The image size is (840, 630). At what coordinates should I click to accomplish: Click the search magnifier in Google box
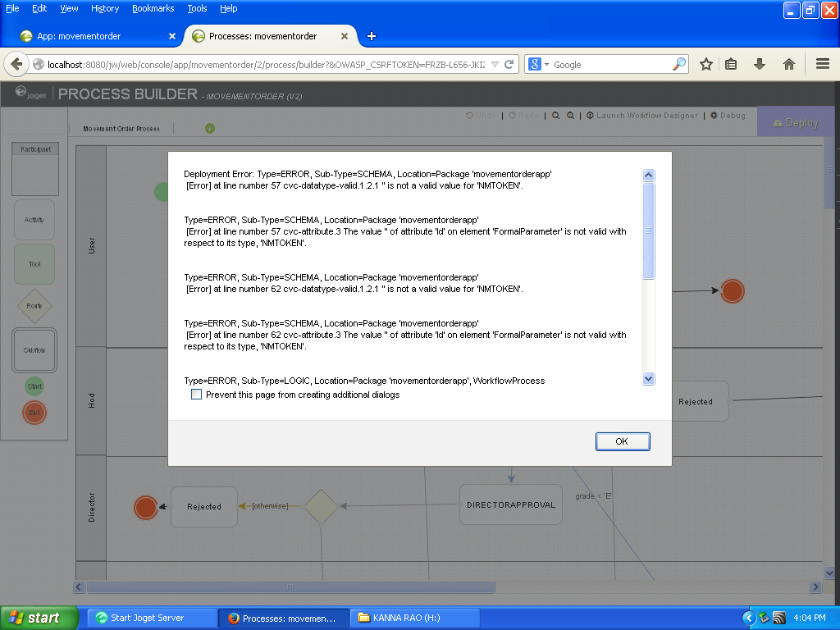(678, 64)
